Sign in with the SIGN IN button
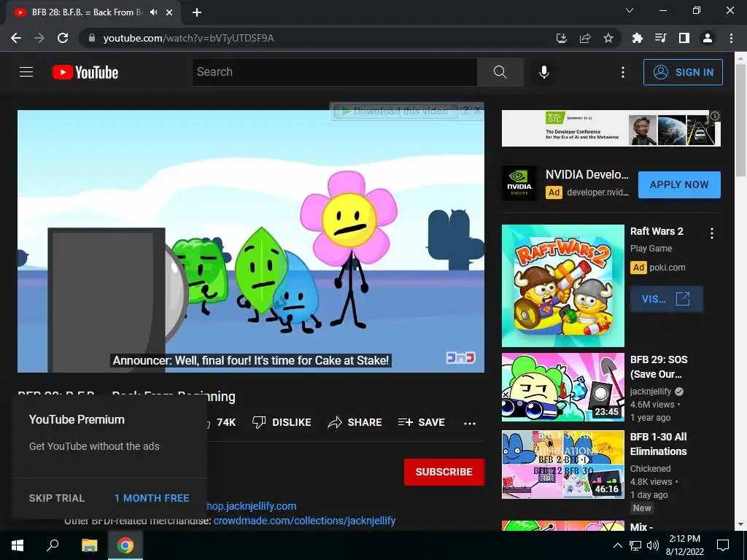This screenshot has width=747, height=560. pyautogui.click(x=683, y=72)
